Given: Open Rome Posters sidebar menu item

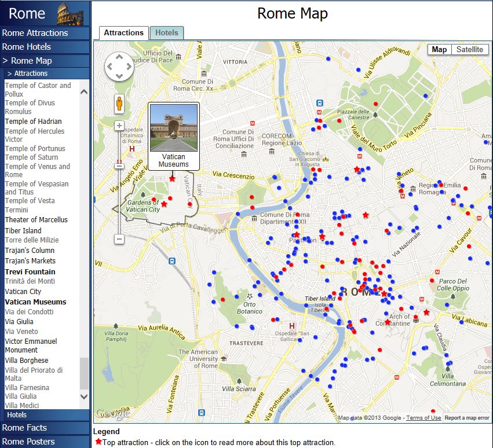Looking at the screenshot, I should click(x=45, y=442).
